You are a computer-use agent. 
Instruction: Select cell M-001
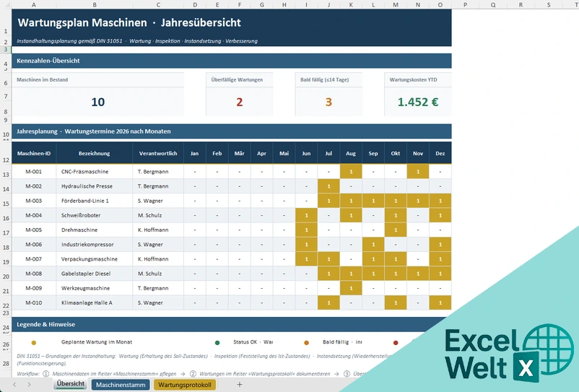pos(34,172)
